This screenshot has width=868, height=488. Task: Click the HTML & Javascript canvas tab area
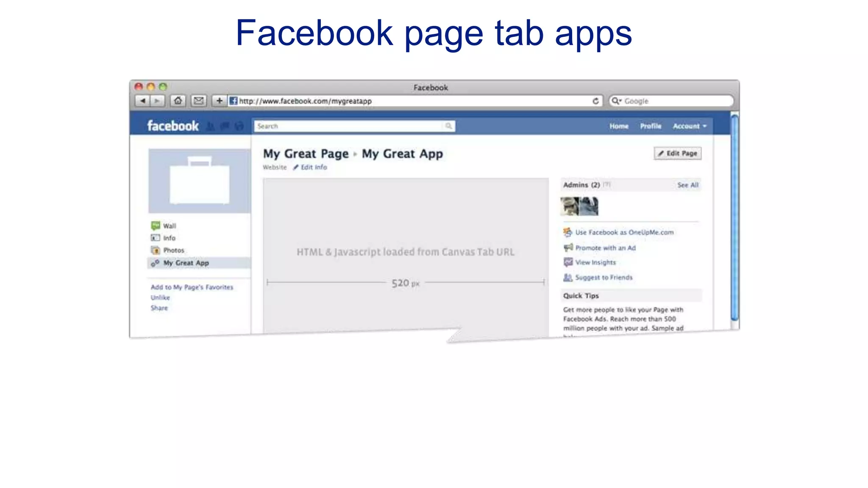click(x=406, y=255)
